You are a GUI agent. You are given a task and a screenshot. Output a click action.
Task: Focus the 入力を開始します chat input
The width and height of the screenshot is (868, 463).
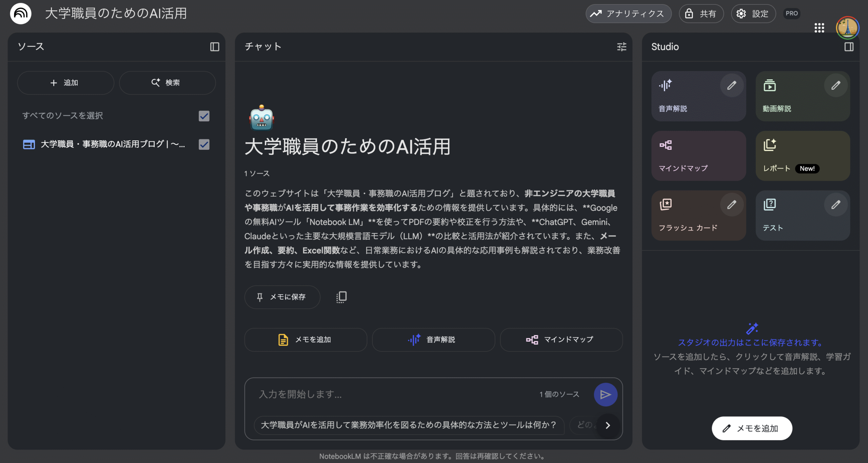click(393, 395)
